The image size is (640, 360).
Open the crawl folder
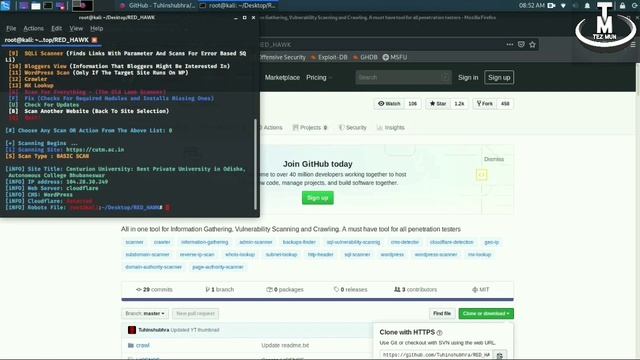[x=142, y=345]
